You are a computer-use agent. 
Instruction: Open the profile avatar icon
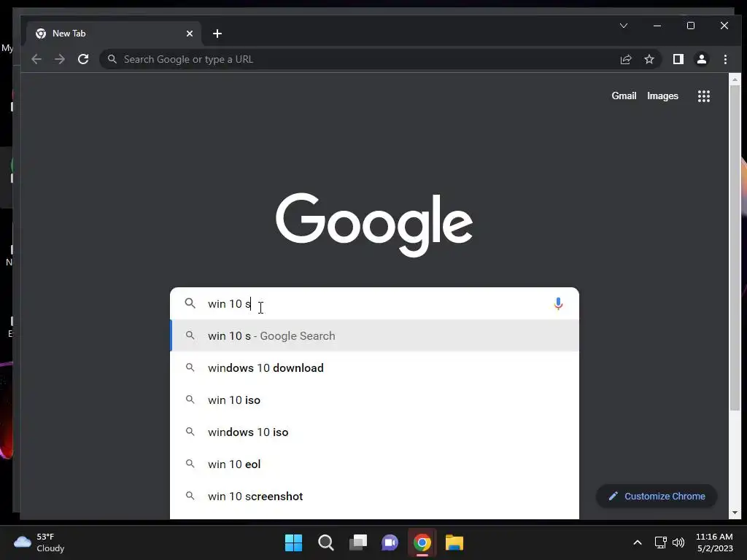click(701, 60)
